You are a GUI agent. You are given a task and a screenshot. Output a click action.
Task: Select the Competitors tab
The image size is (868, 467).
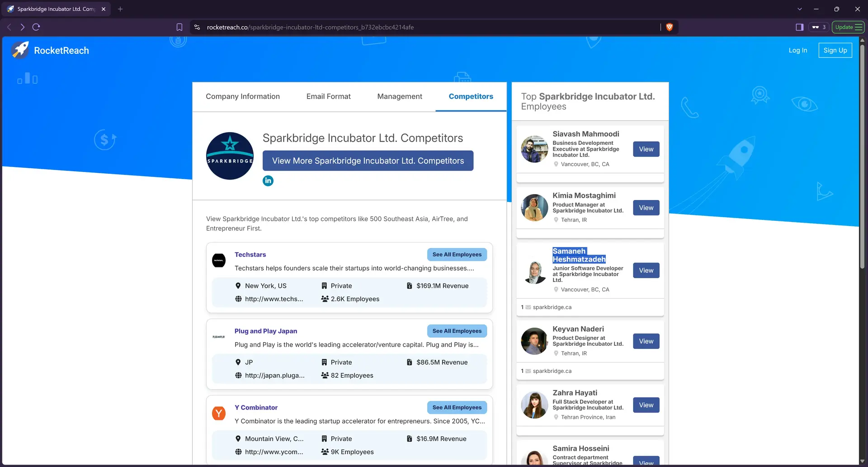click(x=471, y=96)
